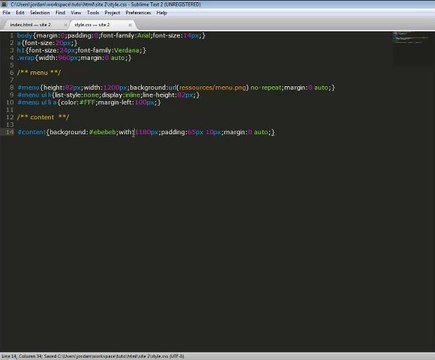This screenshot has width=435, height=360.
Task: Click the #ebebeb color value
Action: (x=102, y=132)
